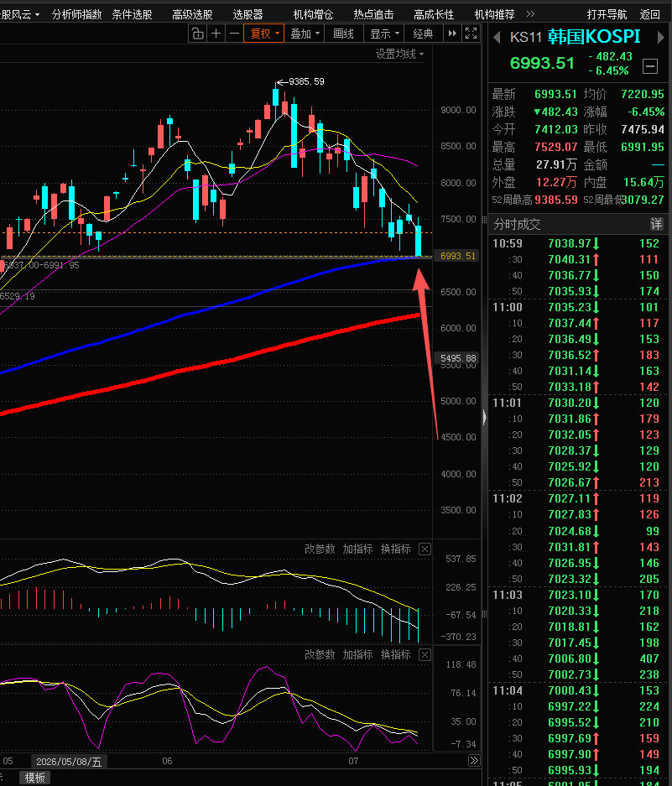Open the 股风云 dropdown menu
Image resolution: width=672 pixels, height=786 pixels.
tap(19, 14)
